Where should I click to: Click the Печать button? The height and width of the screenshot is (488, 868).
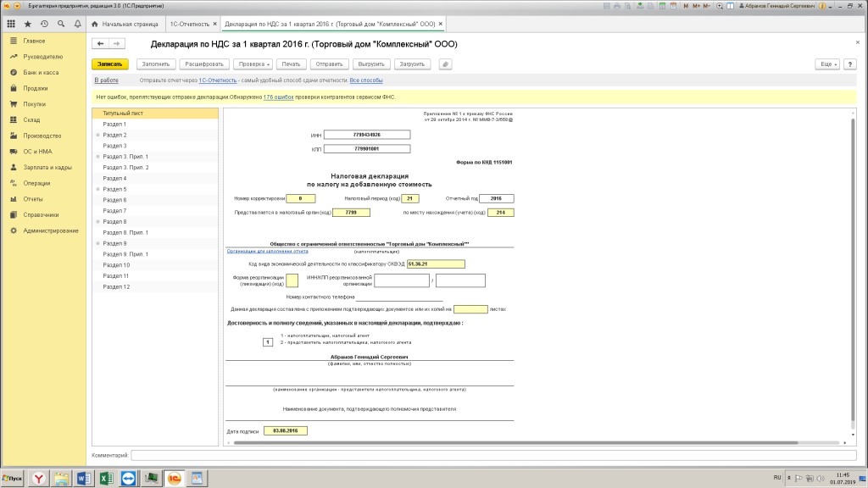[291, 64]
